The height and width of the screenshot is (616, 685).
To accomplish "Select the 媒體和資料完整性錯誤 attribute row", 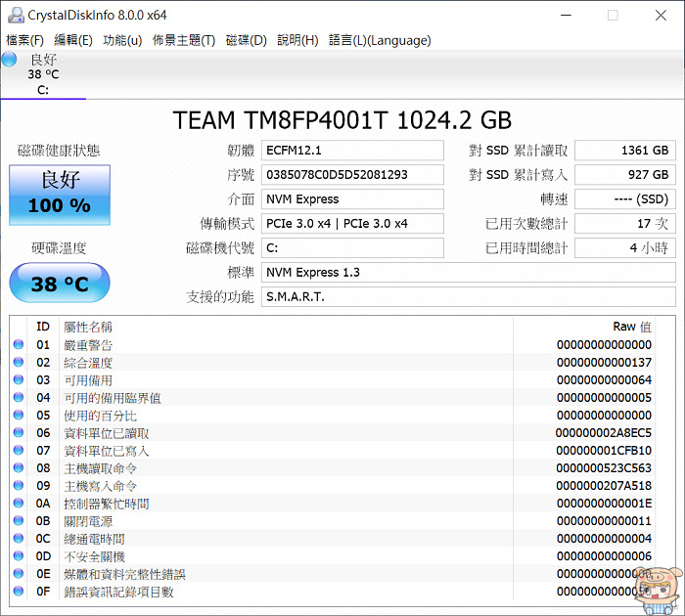I will click(333, 574).
